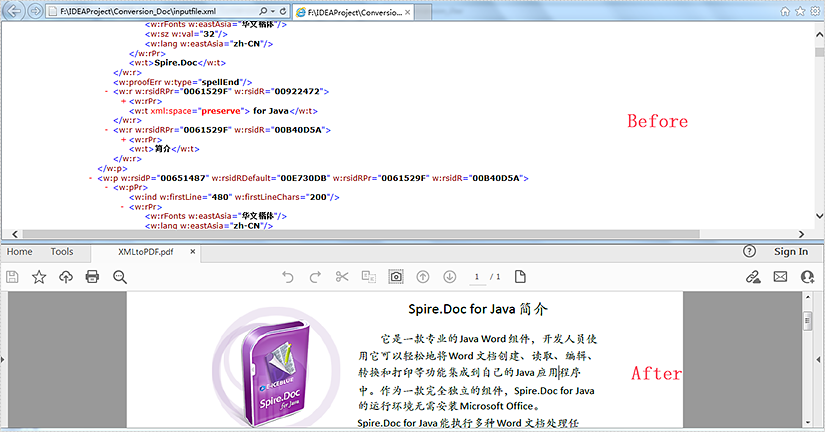Viewport: 825px width, 432px height.
Task: Click the XML horizontal scrollbar thumb
Action: click(x=361, y=234)
